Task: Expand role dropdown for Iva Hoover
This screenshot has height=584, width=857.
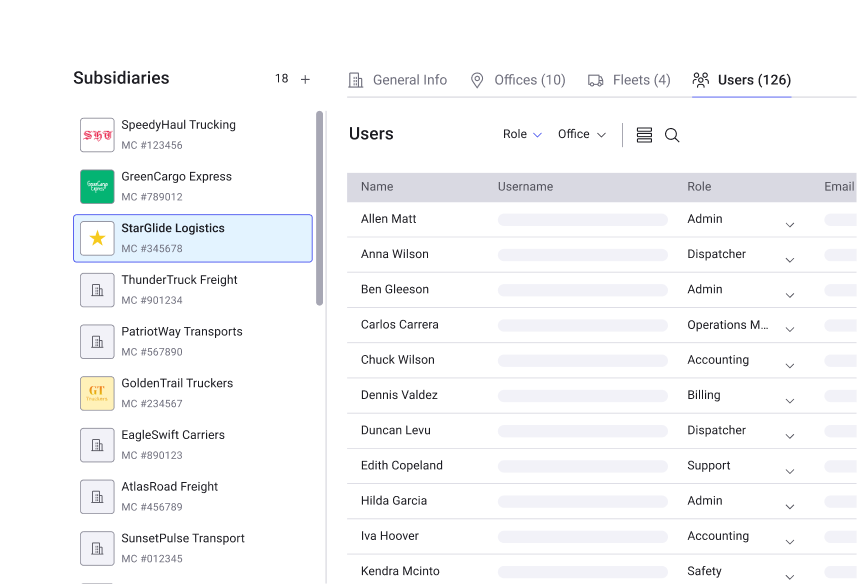Action: point(790,542)
